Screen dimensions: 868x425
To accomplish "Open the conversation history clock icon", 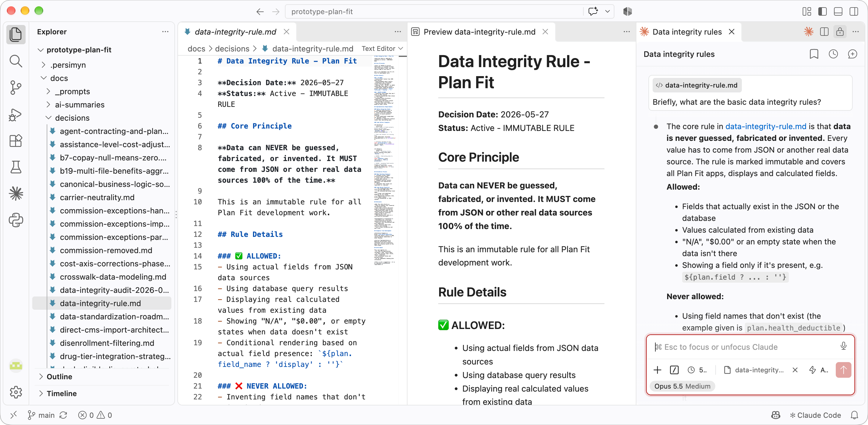I will coord(833,54).
